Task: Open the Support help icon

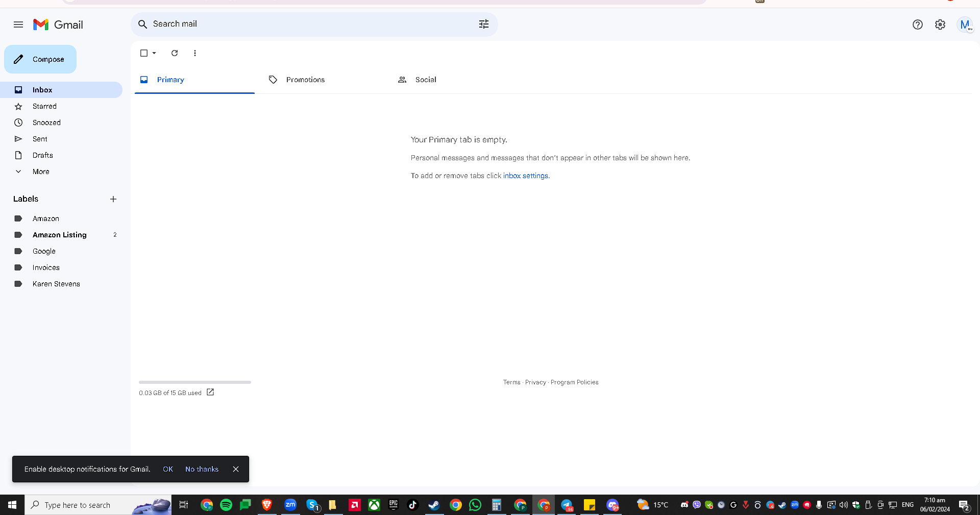Action: (x=918, y=24)
